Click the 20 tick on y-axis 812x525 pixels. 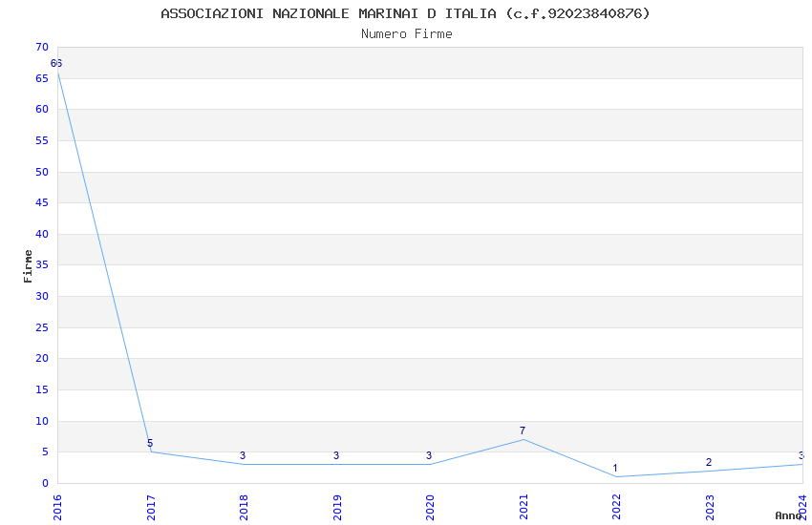tap(42, 359)
